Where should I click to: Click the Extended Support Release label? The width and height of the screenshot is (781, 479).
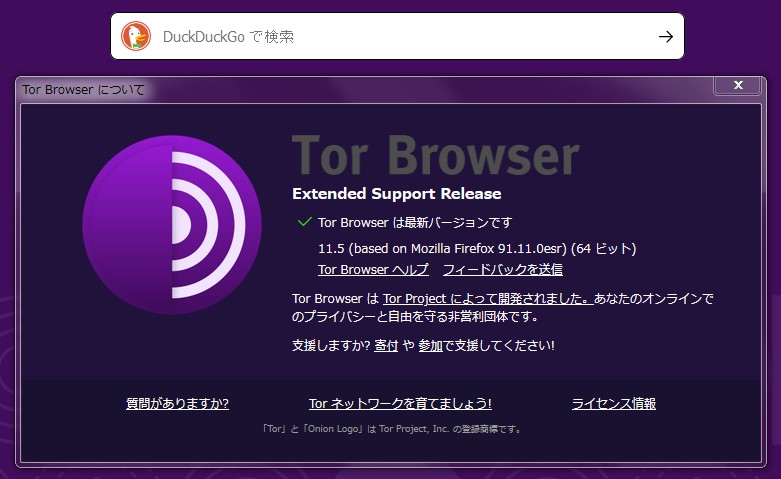[396, 194]
